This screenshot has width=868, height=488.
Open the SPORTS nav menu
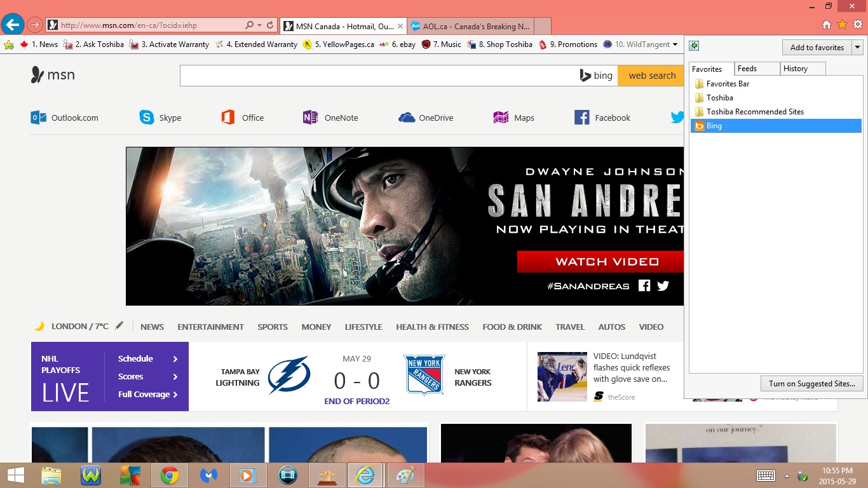273,327
